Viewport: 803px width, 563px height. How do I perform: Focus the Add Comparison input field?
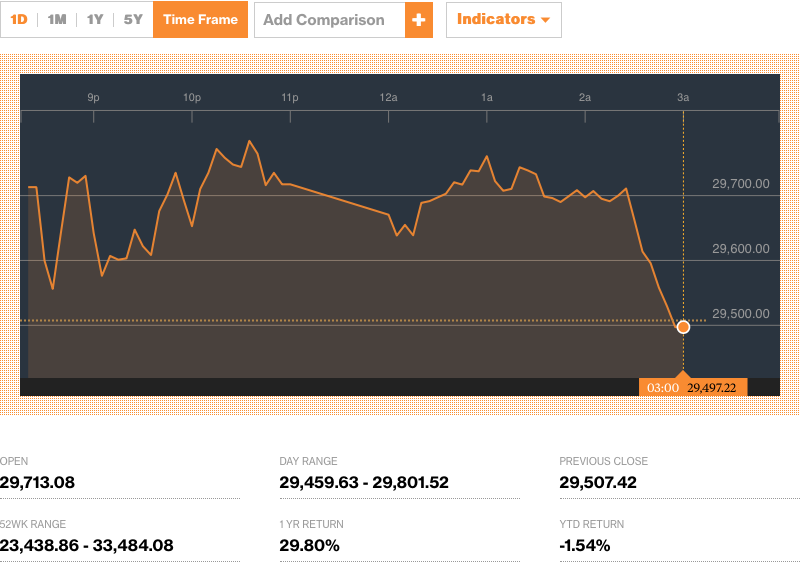pyautogui.click(x=329, y=20)
